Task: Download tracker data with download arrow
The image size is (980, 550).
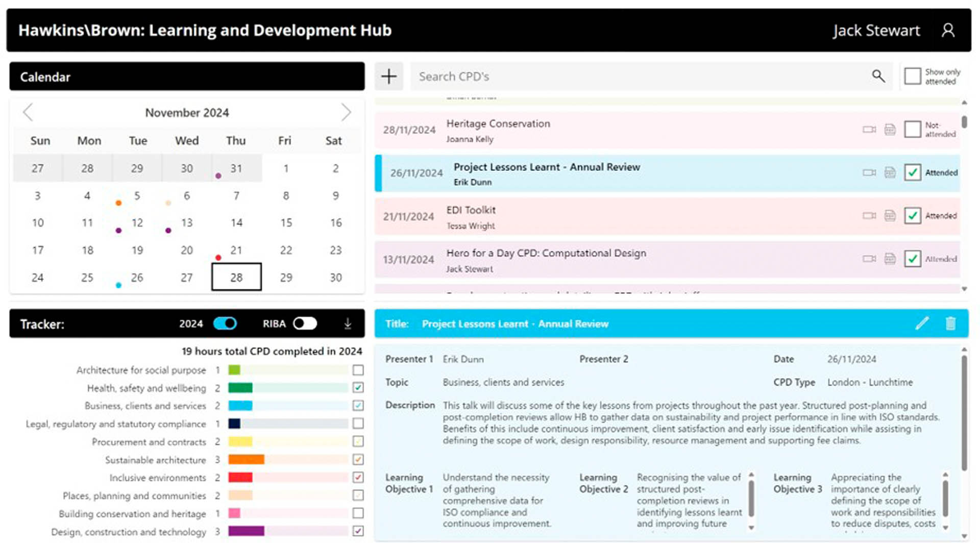Action: click(348, 323)
